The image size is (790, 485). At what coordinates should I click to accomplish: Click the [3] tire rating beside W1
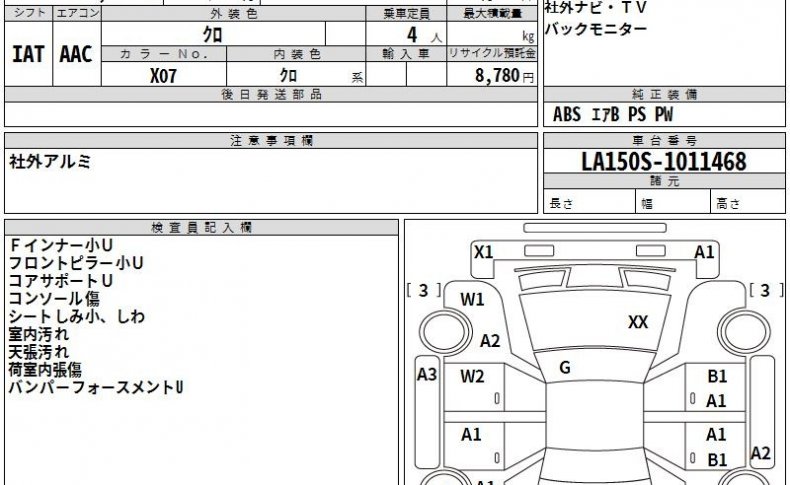click(424, 290)
